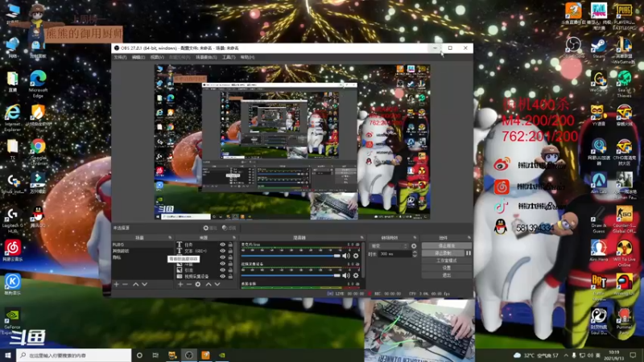Pause recording with pause icon

click(x=468, y=253)
